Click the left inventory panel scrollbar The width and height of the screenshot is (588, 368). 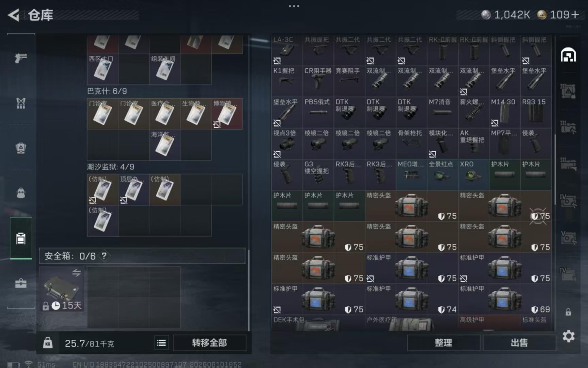(x=248, y=290)
